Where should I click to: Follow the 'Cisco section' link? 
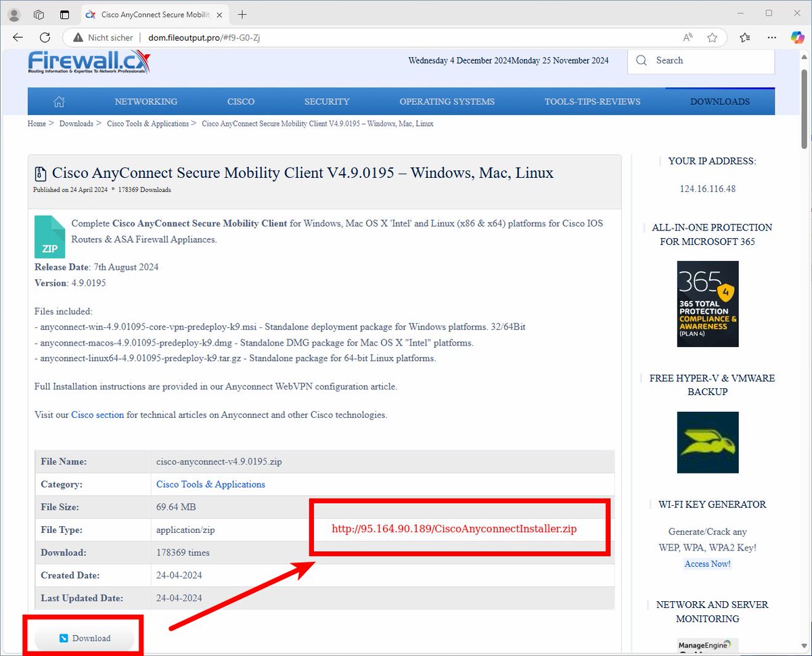[x=97, y=415]
